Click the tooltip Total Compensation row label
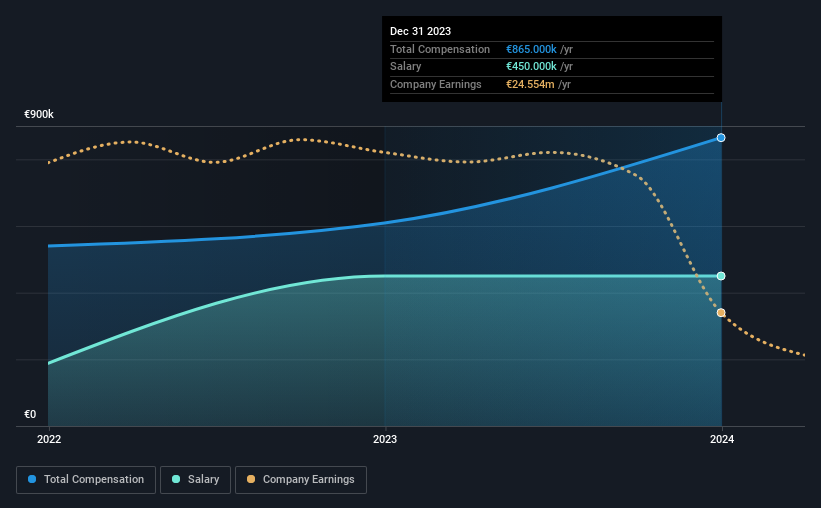The height and width of the screenshot is (508, 821). 440,49
